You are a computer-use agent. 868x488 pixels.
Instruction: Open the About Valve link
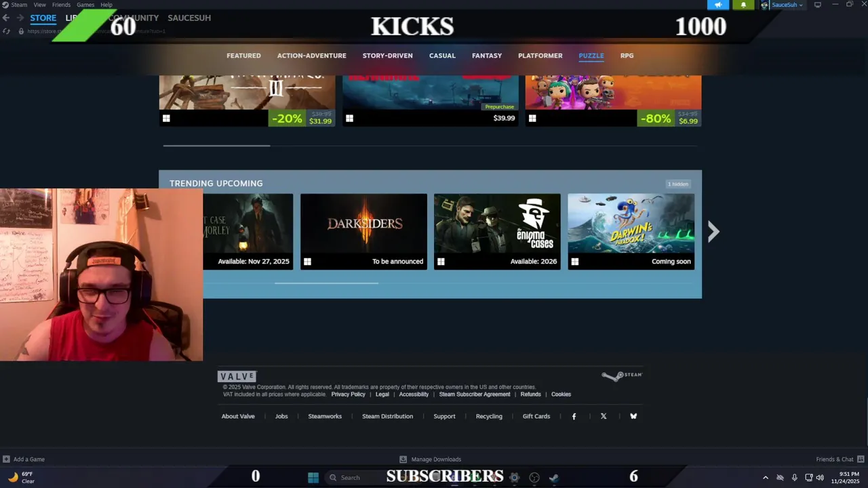point(238,416)
